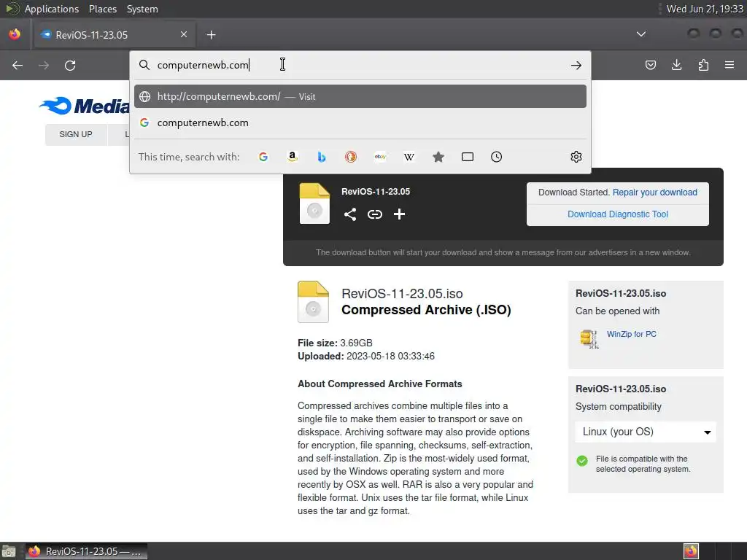Image resolution: width=747 pixels, height=560 pixels.
Task: Click into the address bar text field
Action: 360,65
